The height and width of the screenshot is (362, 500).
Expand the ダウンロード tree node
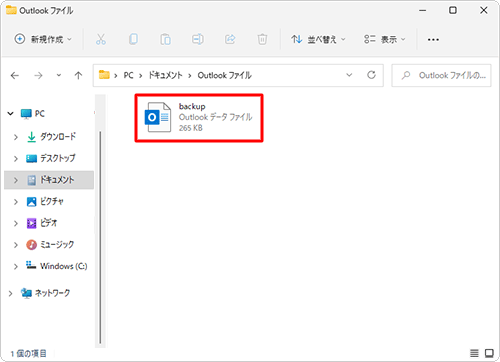[16, 137]
